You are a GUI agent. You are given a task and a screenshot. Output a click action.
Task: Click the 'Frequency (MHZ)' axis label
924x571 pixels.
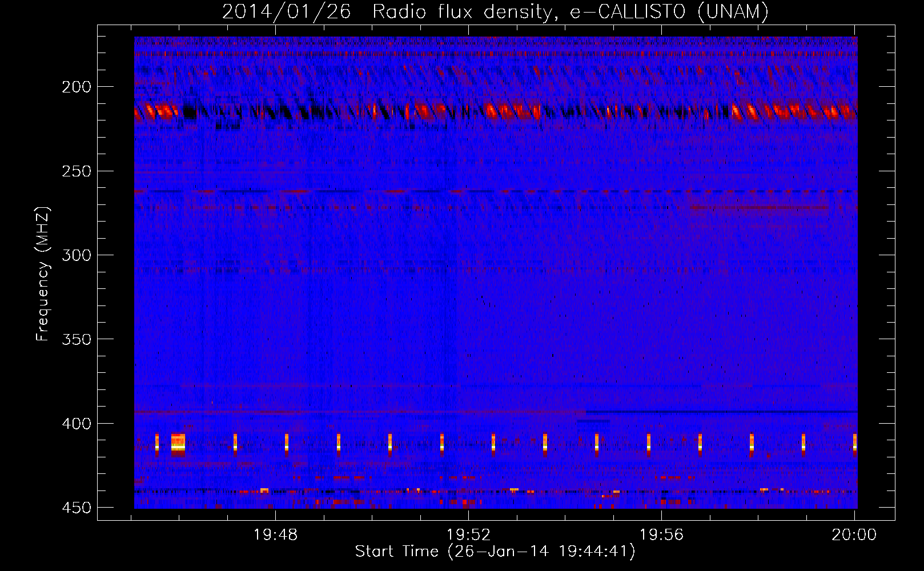(43, 274)
